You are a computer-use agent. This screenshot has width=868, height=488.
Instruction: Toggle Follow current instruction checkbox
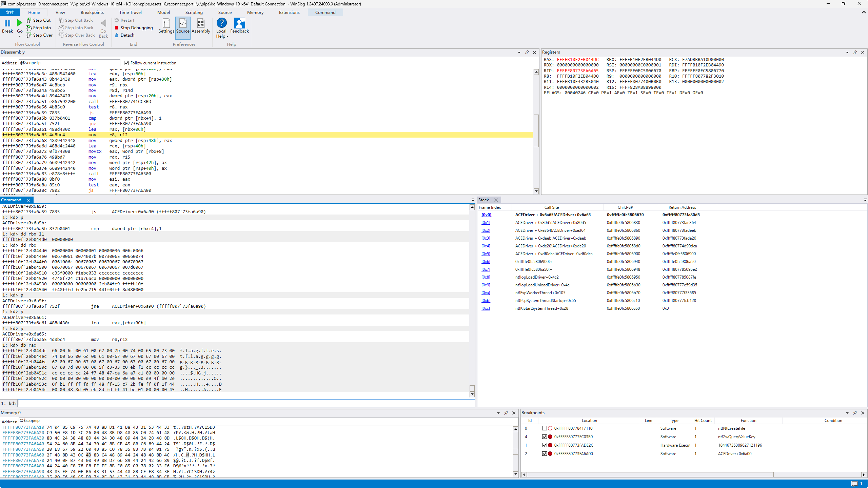coord(126,63)
